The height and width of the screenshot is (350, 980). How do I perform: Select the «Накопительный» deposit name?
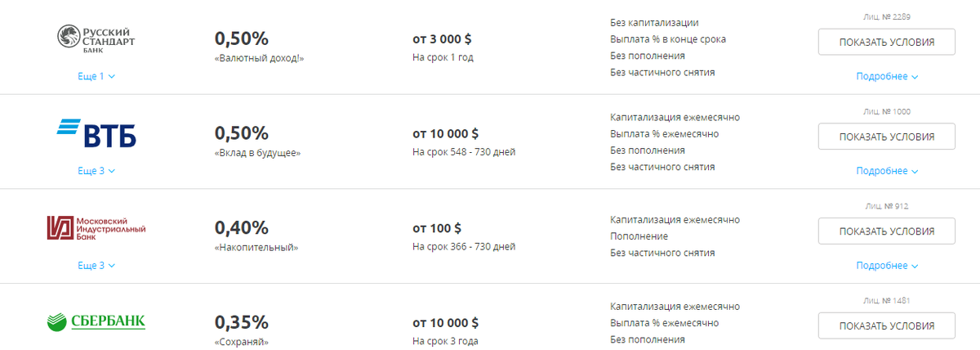point(256,247)
